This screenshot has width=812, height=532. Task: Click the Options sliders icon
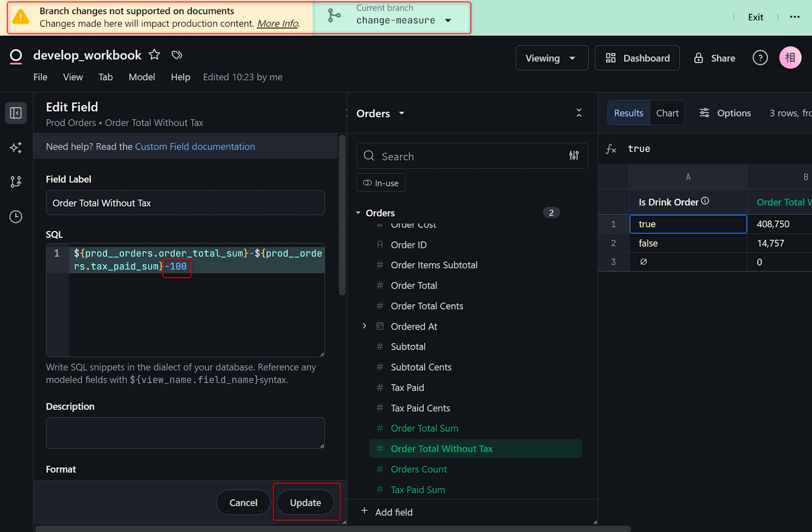(x=704, y=113)
